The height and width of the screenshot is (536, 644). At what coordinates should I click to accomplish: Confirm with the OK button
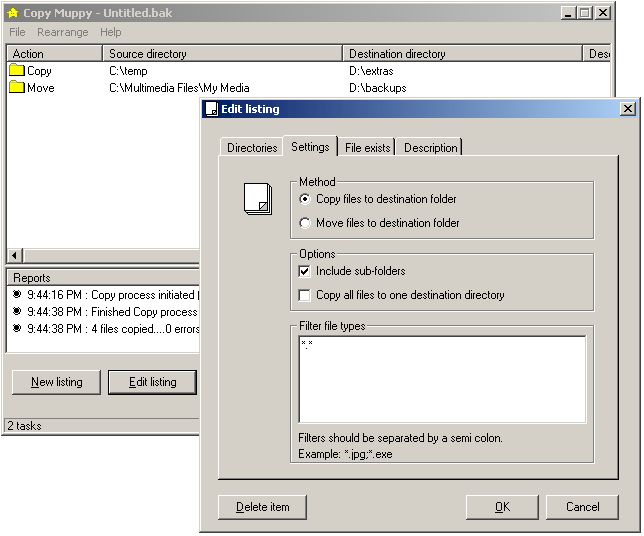pos(502,507)
